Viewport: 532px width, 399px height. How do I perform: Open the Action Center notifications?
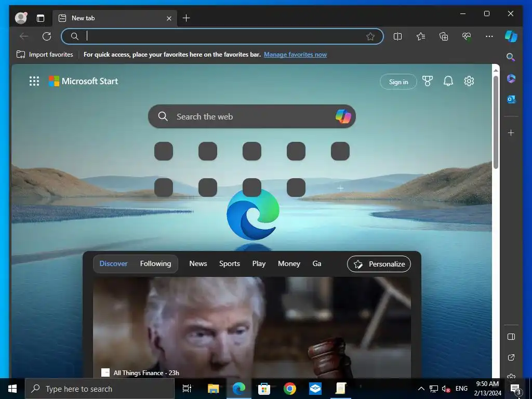pyautogui.click(x=515, y=389)
